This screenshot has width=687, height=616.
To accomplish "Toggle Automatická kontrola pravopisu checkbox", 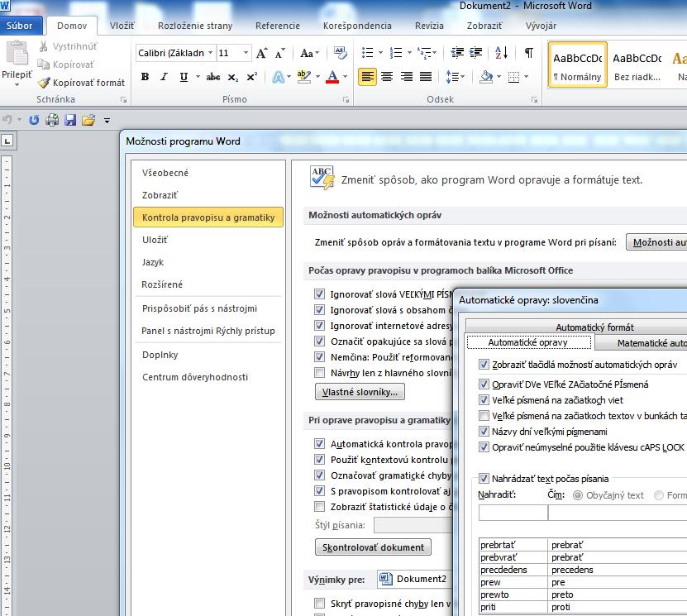I will coord(319,444).
